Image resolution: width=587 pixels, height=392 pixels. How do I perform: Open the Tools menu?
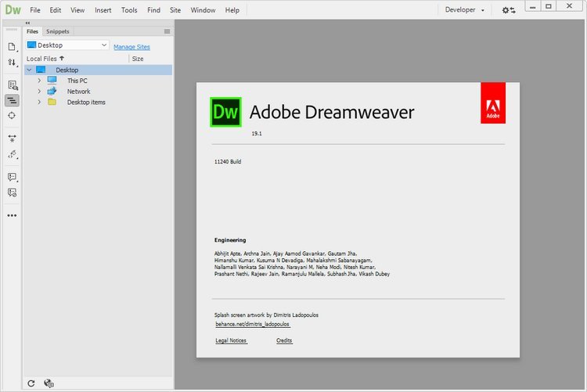pyautogui.click(x=129, y=10)
